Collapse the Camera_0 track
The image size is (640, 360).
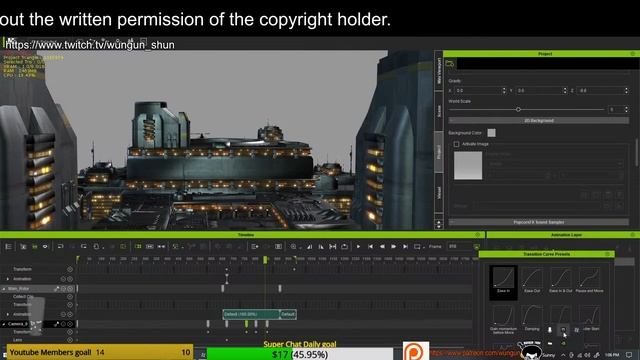tap(4, 324)
